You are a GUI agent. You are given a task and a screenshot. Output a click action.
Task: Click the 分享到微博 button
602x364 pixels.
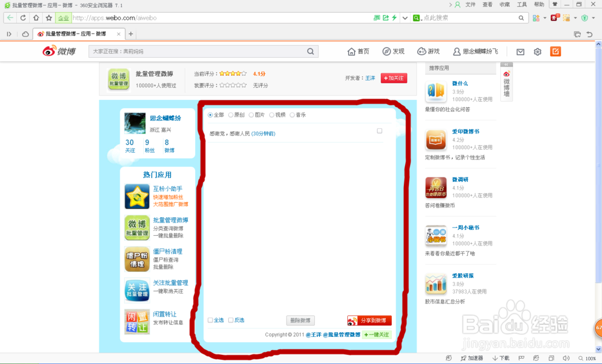(370, 321)
